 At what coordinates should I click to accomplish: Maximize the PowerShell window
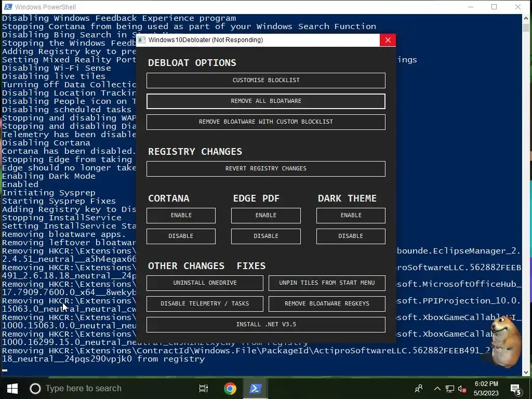pos(494,7)
